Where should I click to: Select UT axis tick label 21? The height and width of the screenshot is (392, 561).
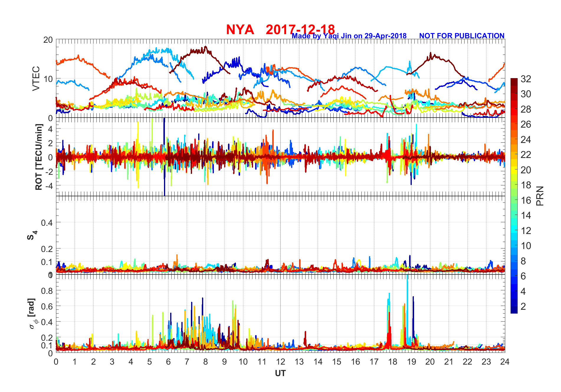[449, 362]
